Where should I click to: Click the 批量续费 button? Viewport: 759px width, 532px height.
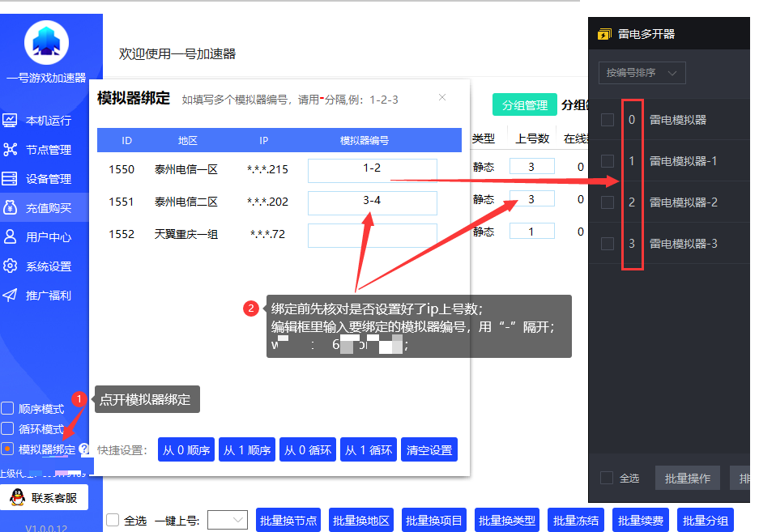pyautogui.click(x=641, y=521)
